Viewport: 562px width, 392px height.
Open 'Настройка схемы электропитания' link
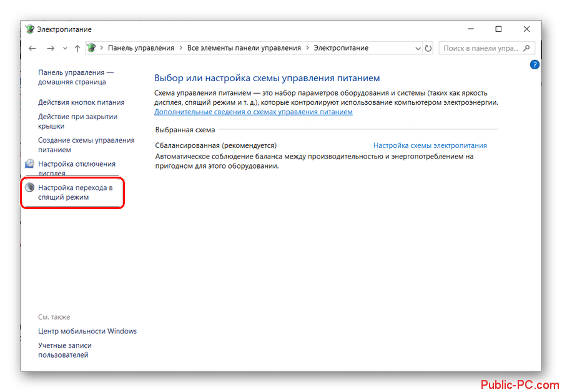click(x=430, y=145)
